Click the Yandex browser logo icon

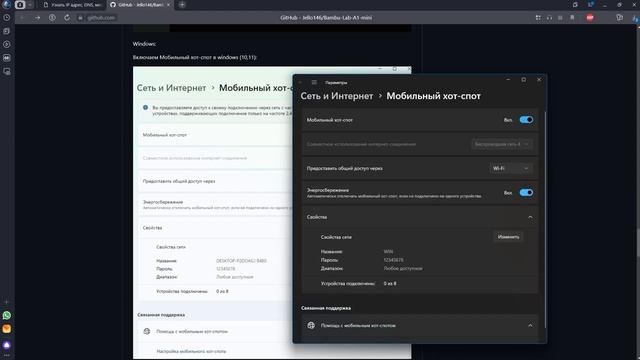coord(7,4)
